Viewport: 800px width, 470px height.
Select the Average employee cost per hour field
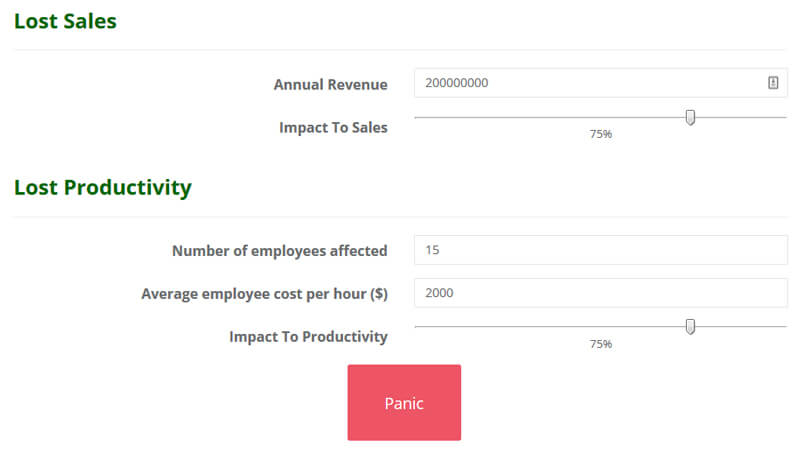coord(600,293)
